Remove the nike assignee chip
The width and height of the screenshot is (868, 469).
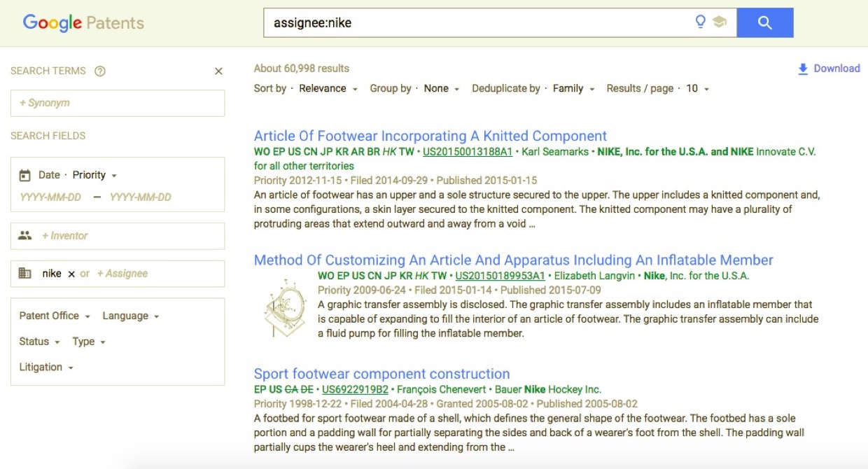pos(71,274)
